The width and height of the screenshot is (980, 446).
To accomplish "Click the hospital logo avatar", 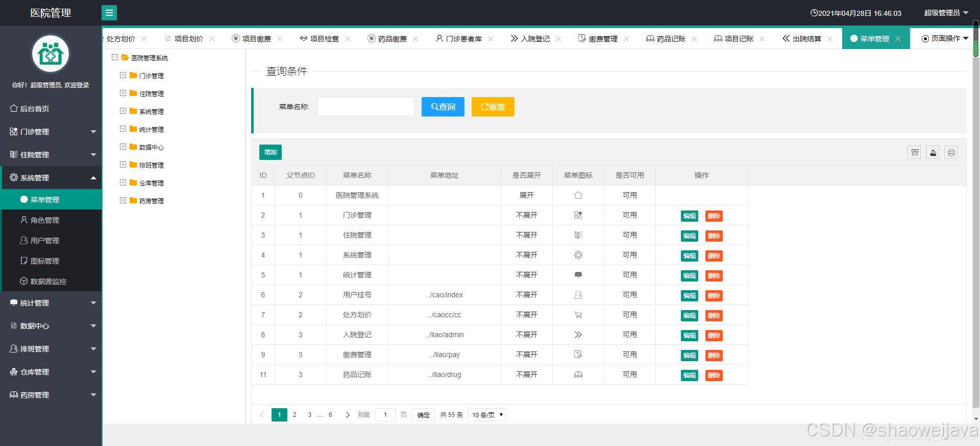I will (51, 54).
